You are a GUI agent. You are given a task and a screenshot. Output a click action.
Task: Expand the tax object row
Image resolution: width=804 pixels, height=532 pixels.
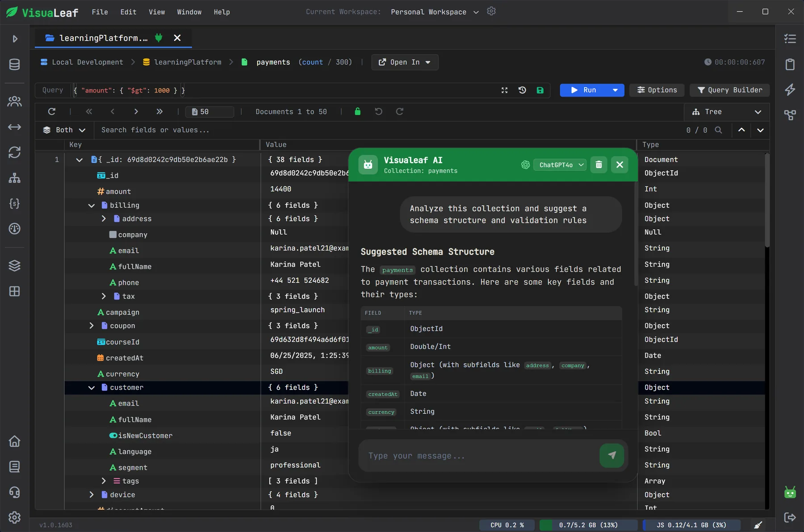(x=104, y=297)
